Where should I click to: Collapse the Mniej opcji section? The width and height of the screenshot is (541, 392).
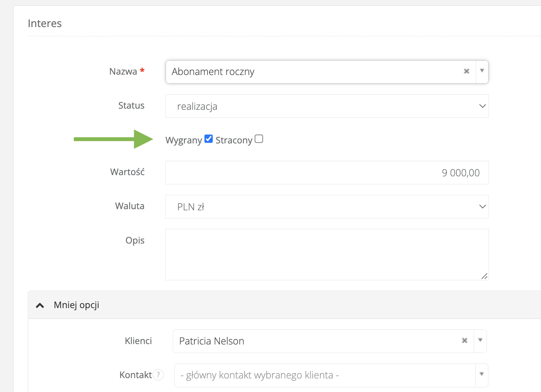[77, 305]
